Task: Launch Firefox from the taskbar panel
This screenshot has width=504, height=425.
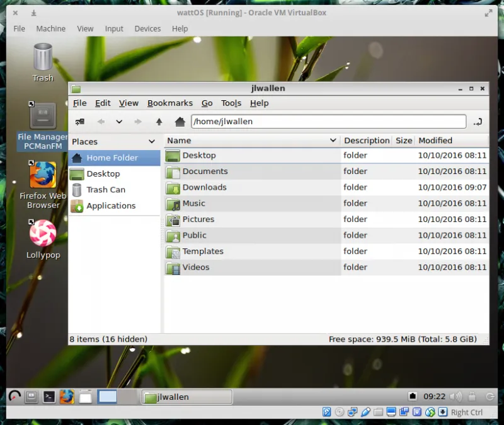Action: [x=67, y=397]
